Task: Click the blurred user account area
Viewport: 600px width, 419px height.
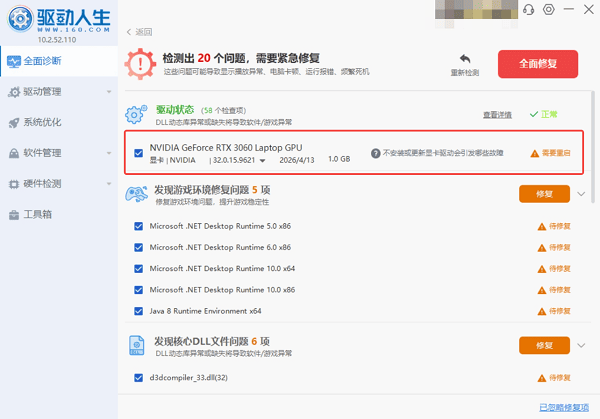Action: (476, 11)
